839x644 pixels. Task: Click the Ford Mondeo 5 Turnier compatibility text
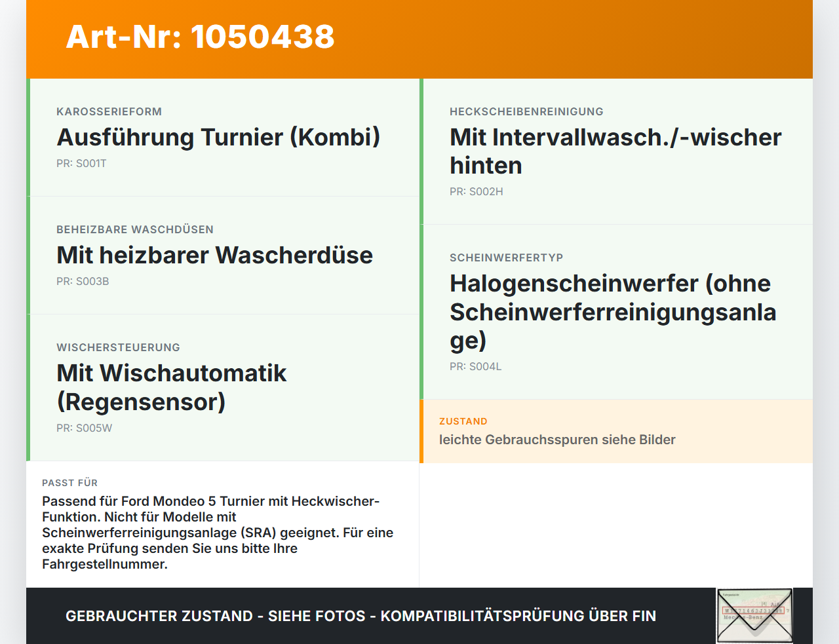[x=218, y=533]
